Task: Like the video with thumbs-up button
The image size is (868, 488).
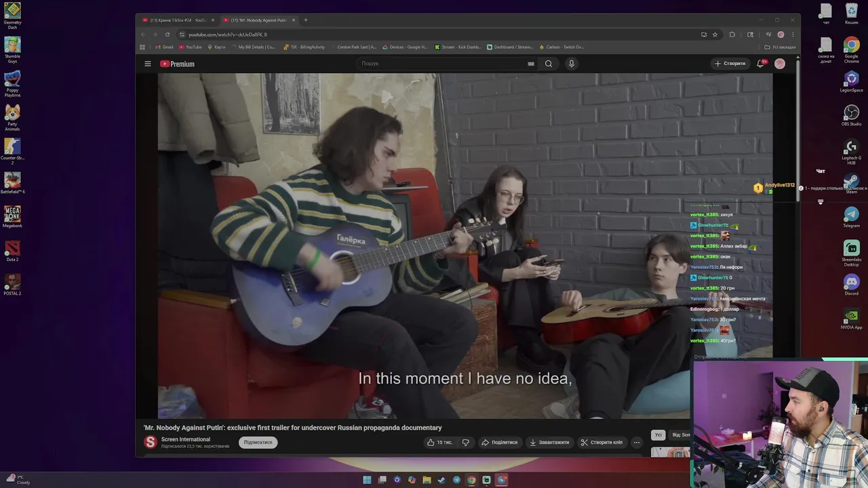Action: [439, 443]
